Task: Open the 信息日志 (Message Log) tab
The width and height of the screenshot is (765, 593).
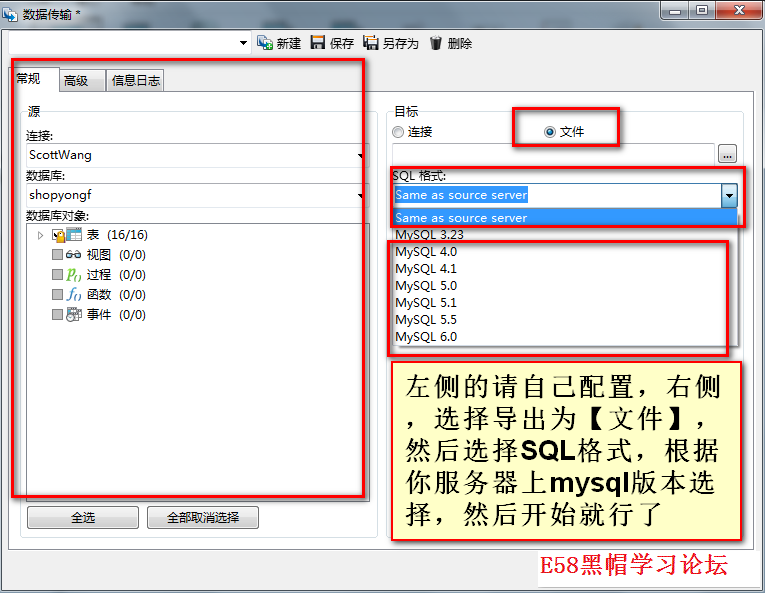Action: (x=135, y=81)
